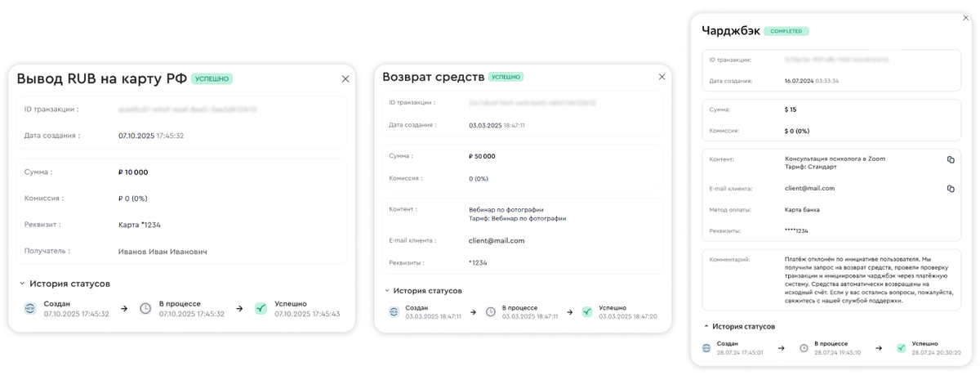Click Тариф: Стандарт line in Чарджбэк
The height and width of the screenshot is (380, 980).
point(811,167)
